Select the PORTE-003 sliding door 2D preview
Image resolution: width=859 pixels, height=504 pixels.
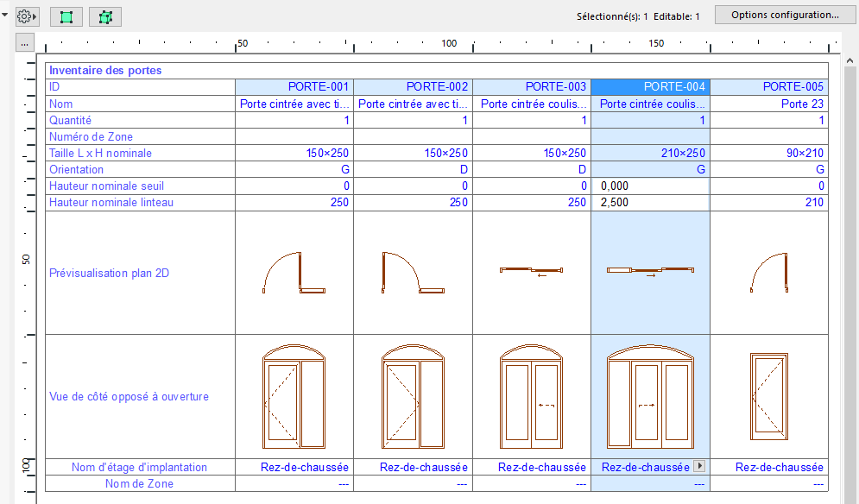pyautogui.click(x=531, y=272)
